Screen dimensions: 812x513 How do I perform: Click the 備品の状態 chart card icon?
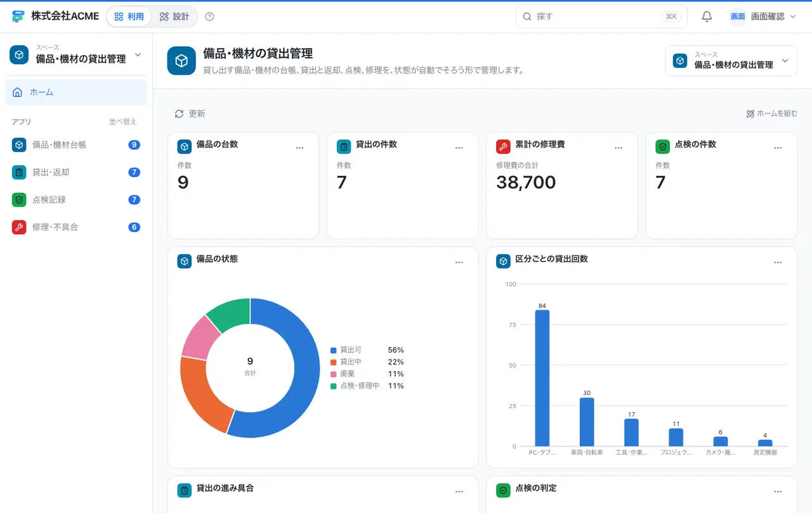click(x=185, y=261)
